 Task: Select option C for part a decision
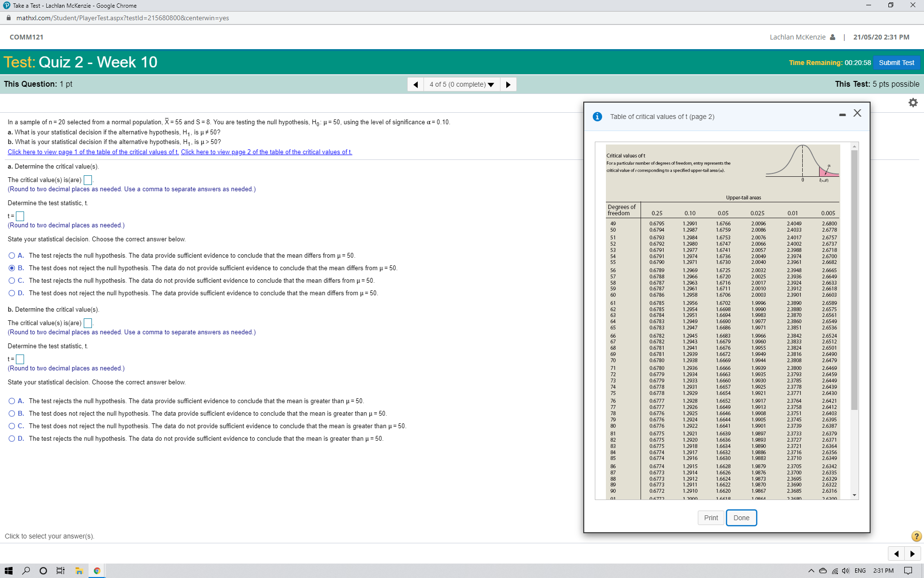12,280
